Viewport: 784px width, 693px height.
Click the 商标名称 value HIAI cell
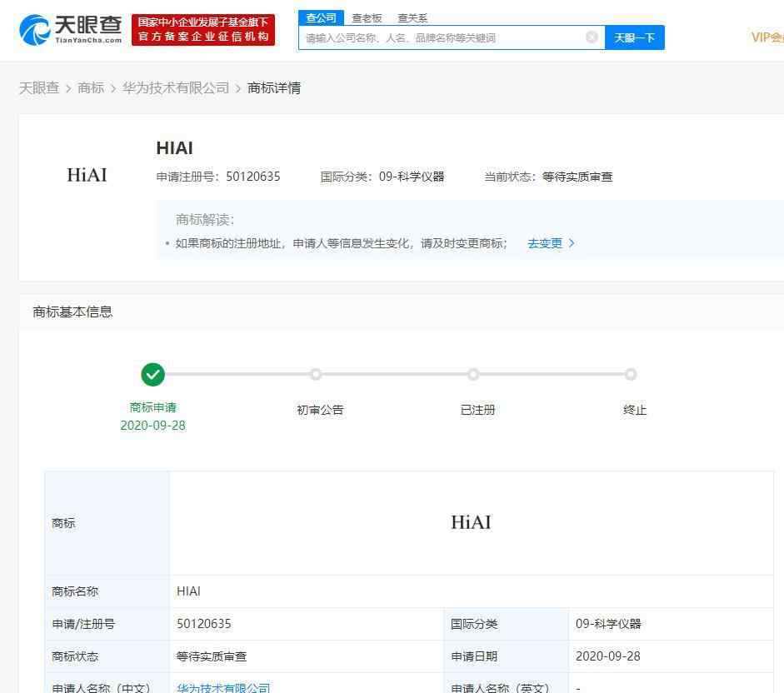471,591
